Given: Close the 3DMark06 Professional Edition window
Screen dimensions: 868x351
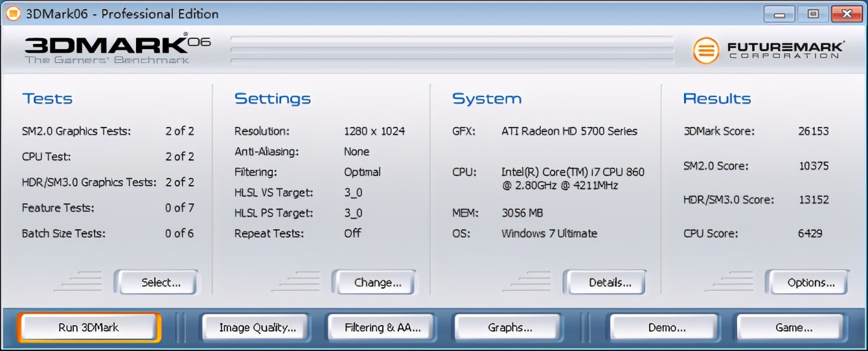Looking at the screenshot, I should tap(846, 14).
